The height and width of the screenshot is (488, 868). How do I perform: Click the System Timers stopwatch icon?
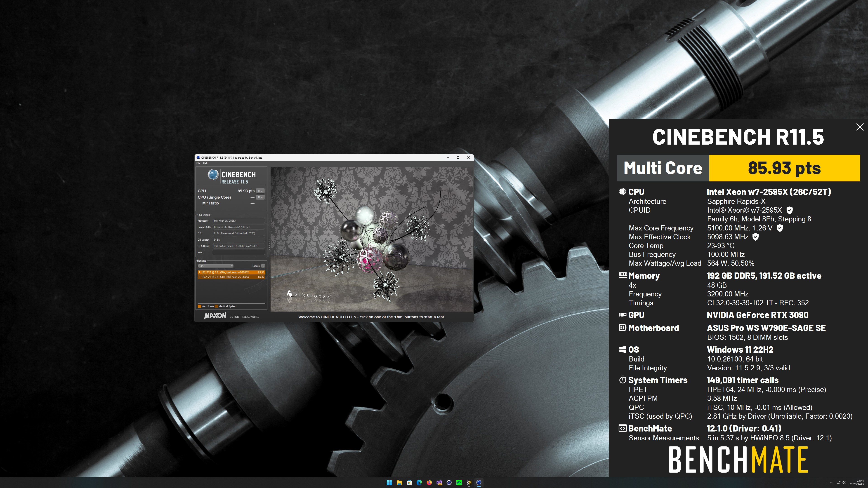pos(622,380)
